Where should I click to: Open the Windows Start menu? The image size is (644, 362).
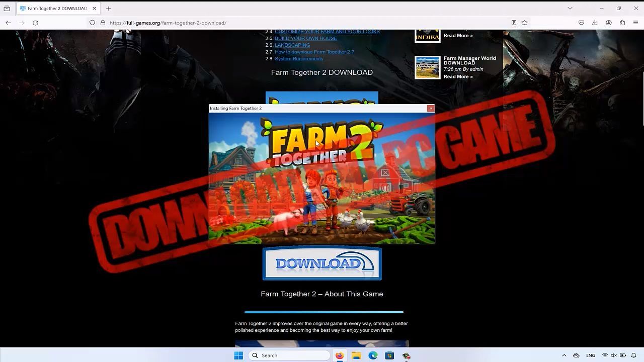238,355
